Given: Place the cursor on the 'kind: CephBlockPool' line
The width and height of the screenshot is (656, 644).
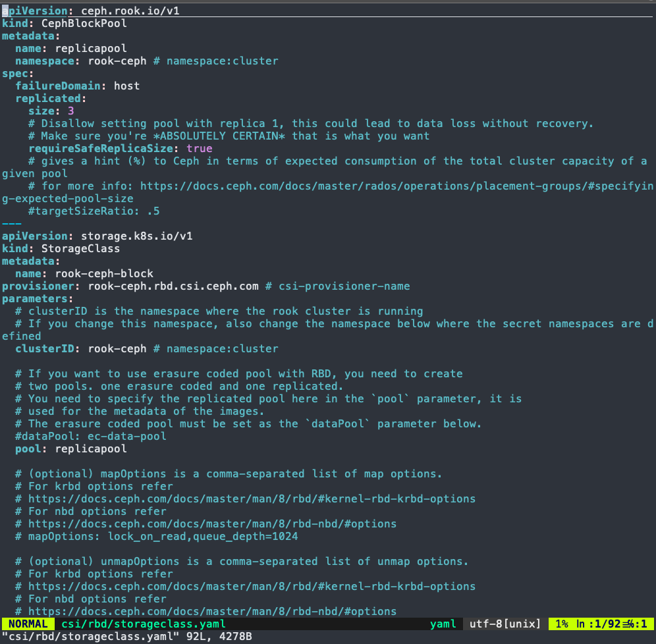Looking at the screenshot, I should click(x=64, y=23).
